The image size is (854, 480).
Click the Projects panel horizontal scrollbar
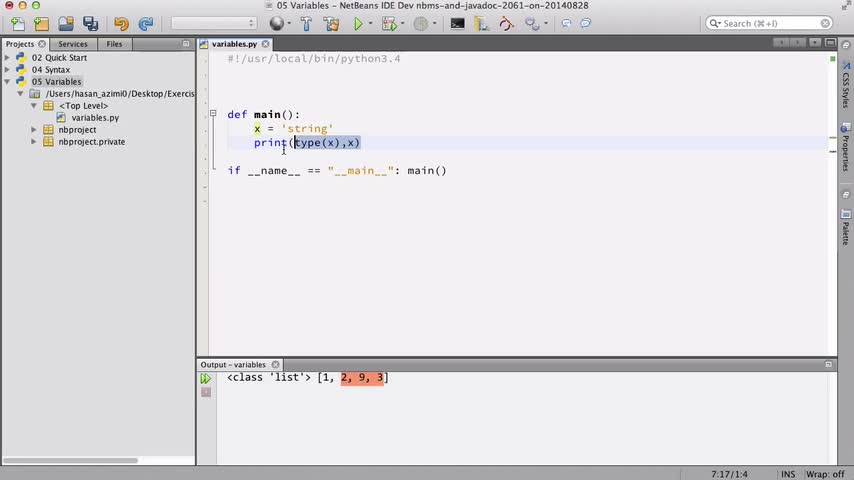(x=70, y=460)
